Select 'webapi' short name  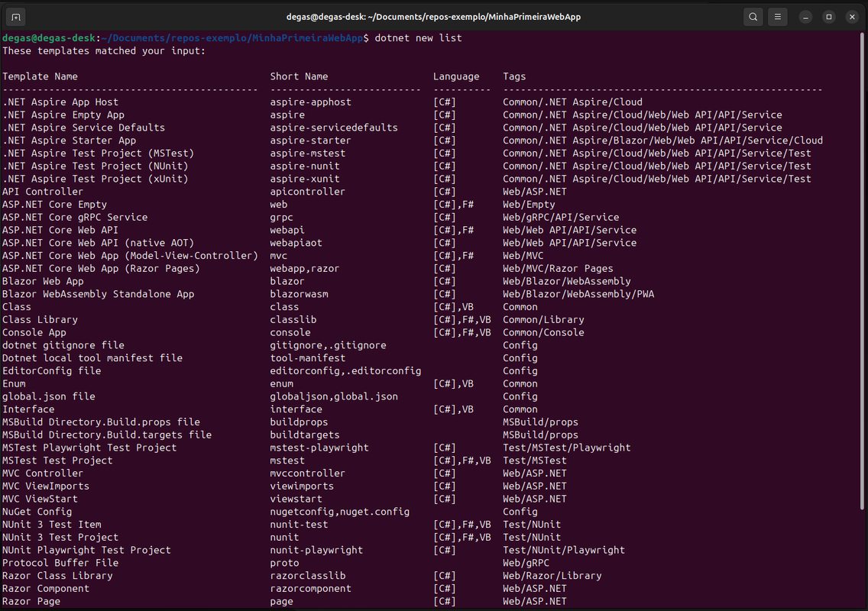(x=287, y=230)
